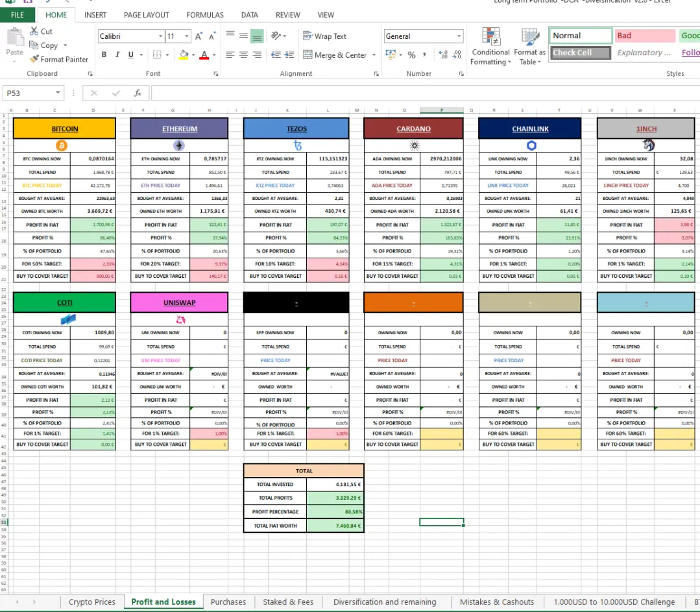Viewport: 700px width, 612px height.
Task: Apply the Bad cell style
Action: [x=645, y=36]
